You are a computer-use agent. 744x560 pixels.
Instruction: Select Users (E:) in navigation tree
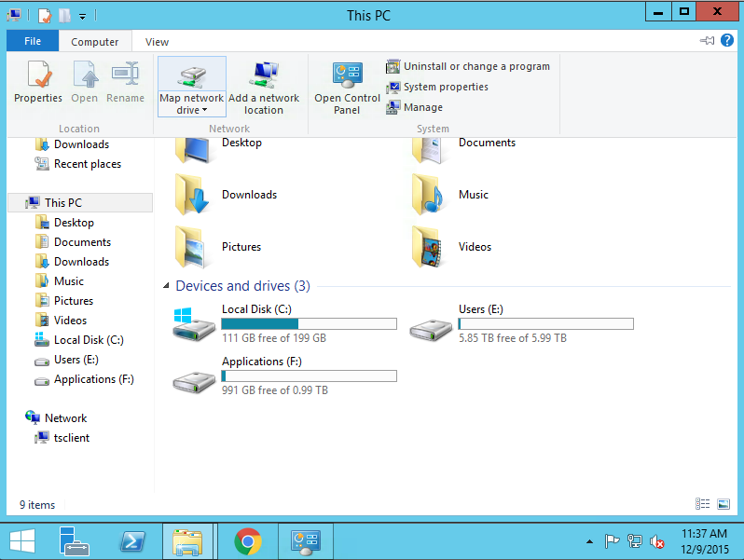coord(67,360)
